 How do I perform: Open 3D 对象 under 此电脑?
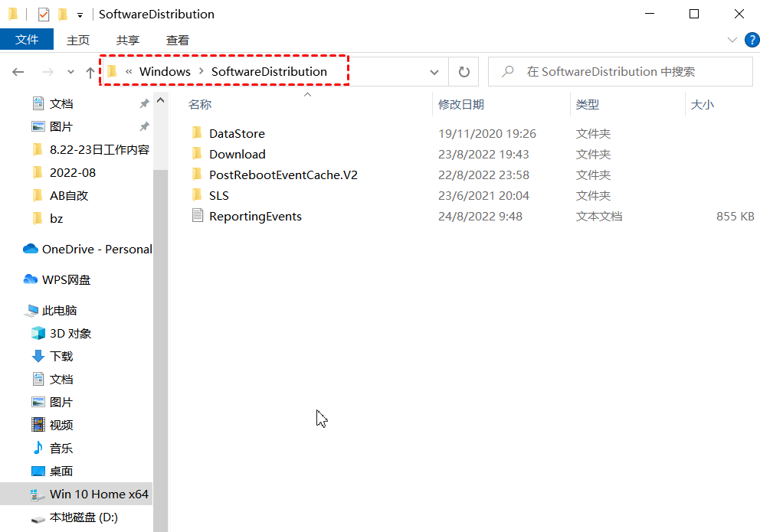click(x=70, y=334)
